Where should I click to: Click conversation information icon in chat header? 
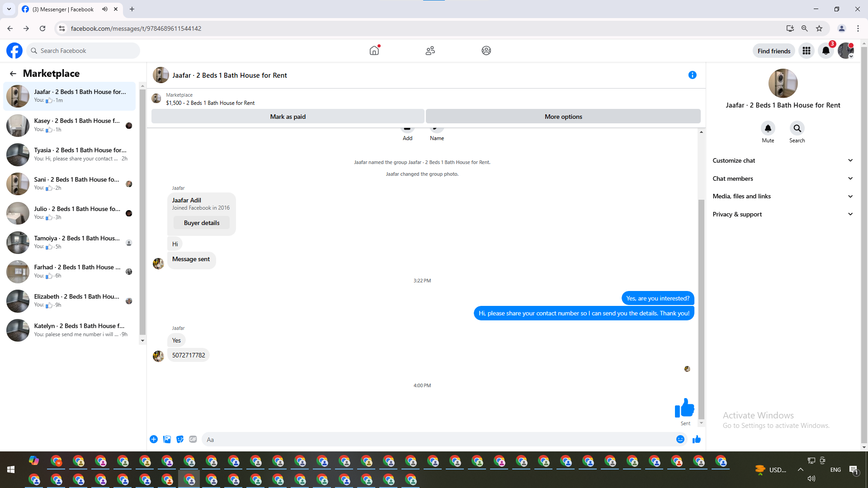pos(692,75)
